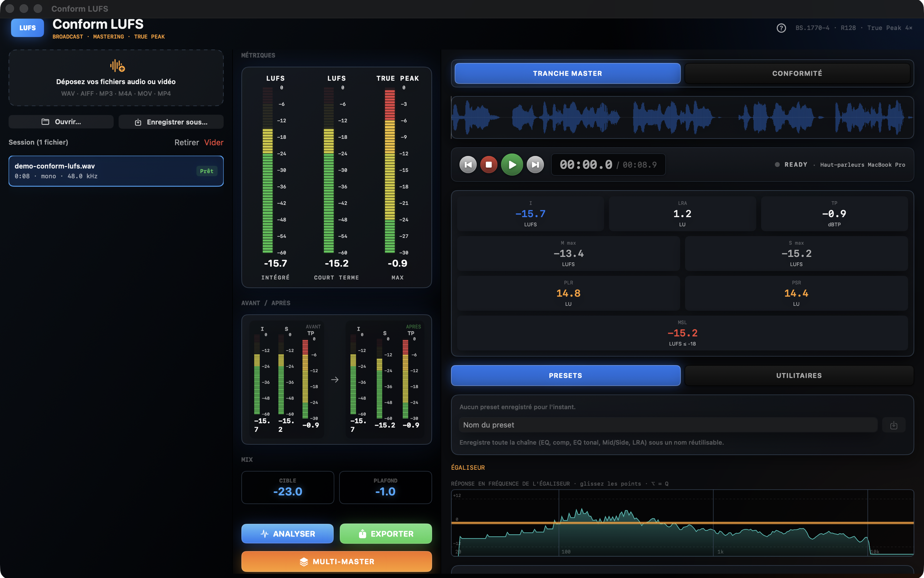Open the Presets tab

(566, 375)
